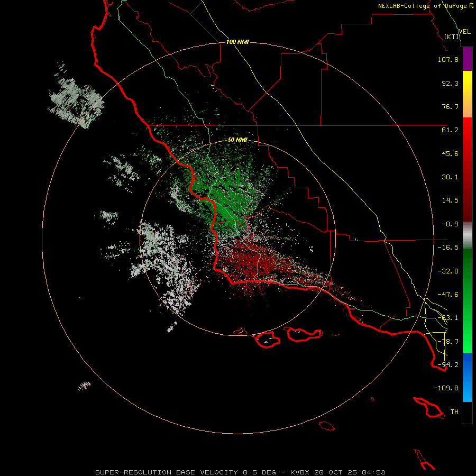Click the 76.7 legend value
The height and width of the screenshot is (476, 476).
450,106
